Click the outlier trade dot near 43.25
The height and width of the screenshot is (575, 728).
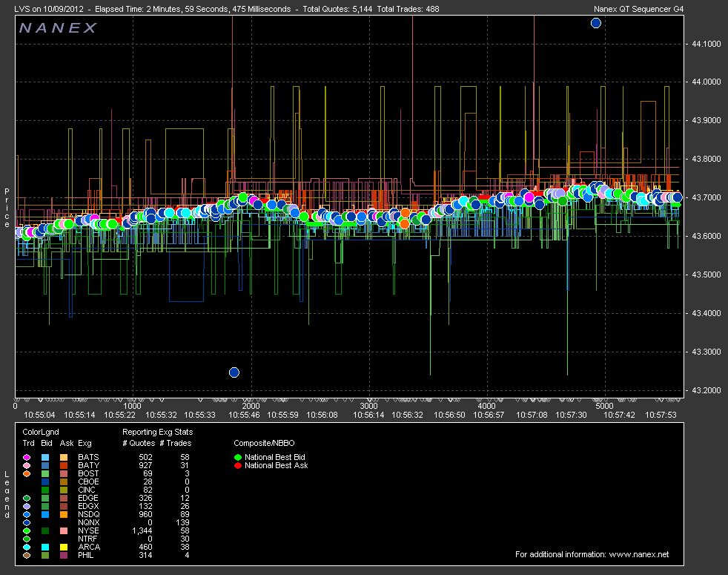point(234,372)
